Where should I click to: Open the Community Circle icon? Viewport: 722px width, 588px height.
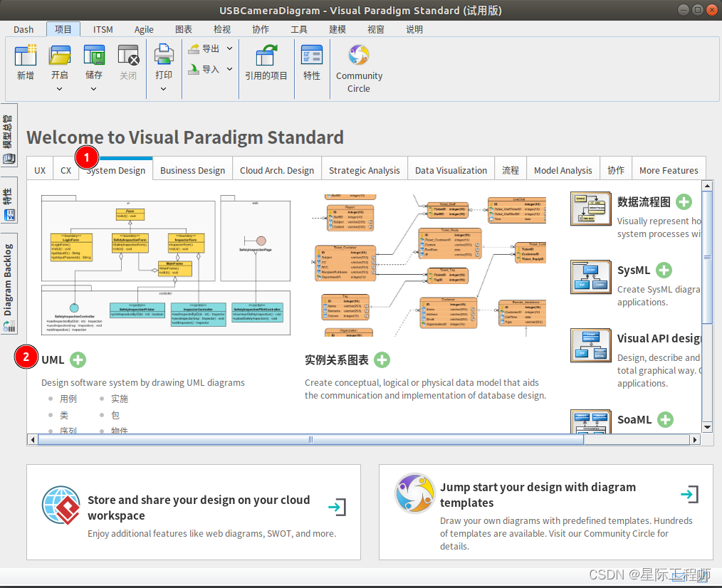[x=359, y=56]
